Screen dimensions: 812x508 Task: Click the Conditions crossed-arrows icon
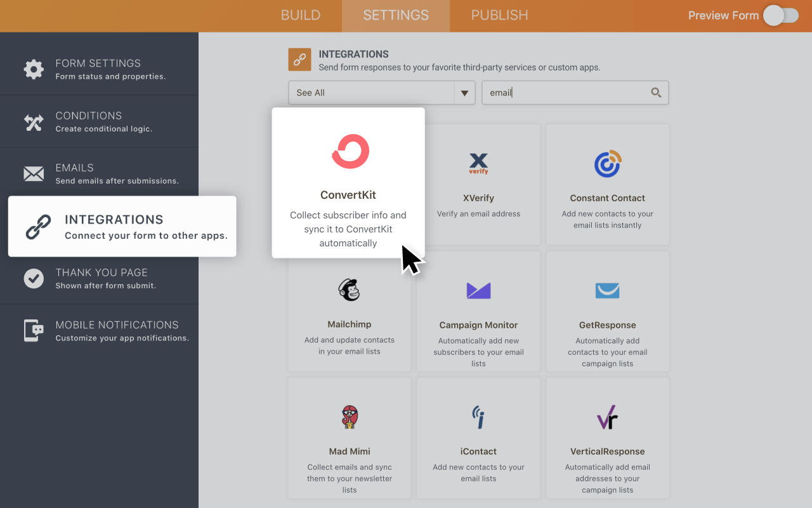34,121
